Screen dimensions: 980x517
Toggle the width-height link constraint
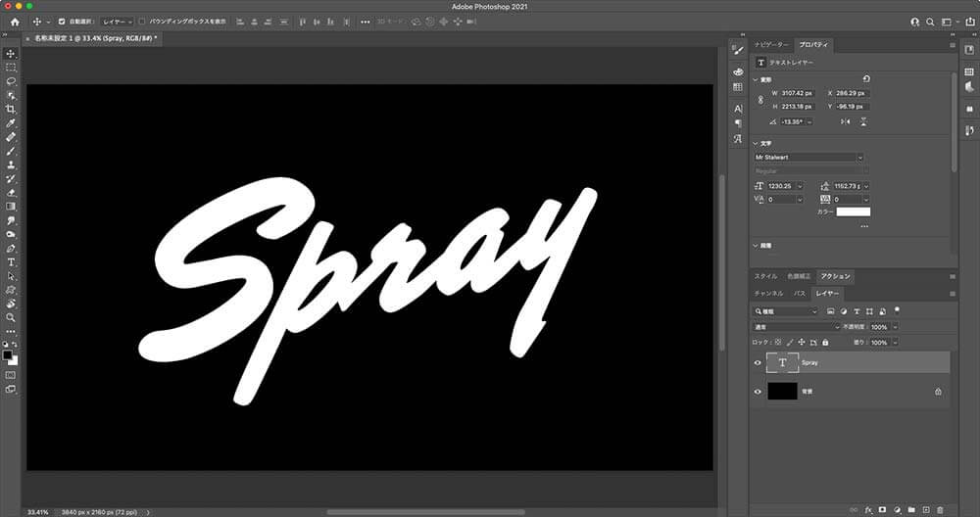[760, 100]
